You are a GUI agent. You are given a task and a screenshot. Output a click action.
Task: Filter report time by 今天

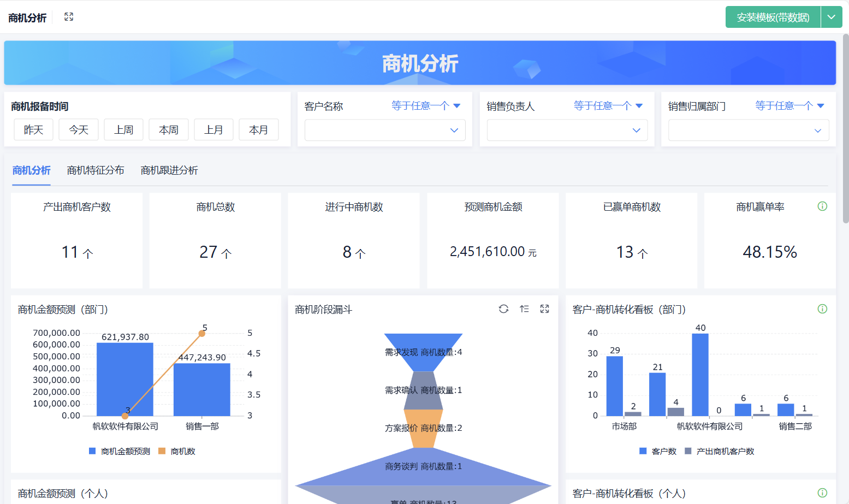point(79,130)
